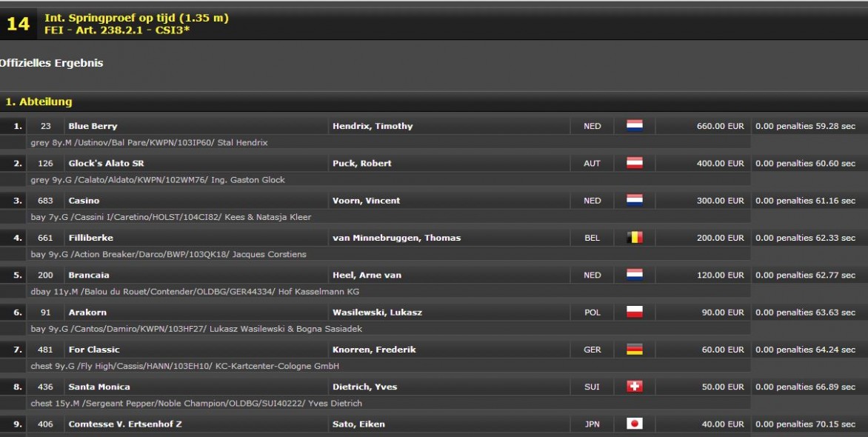The image size is (868, 437).
Task: Open horse Arakorn
Action: click(87, 313)
